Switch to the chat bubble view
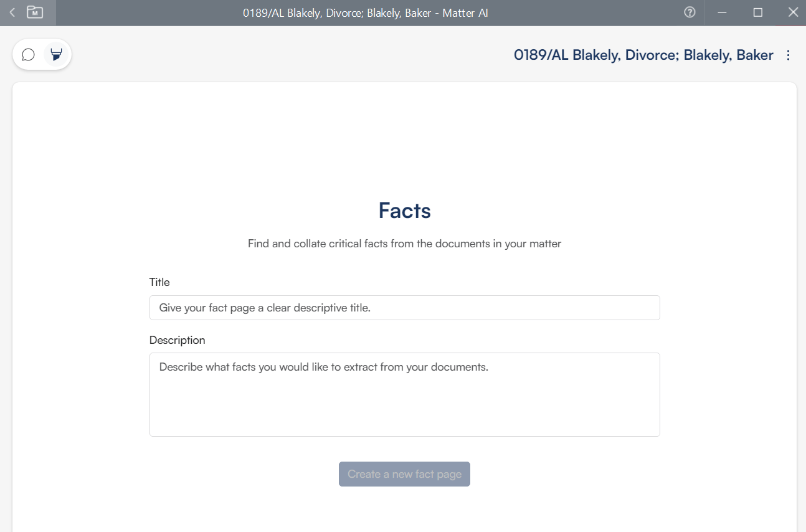Viewport: 806px width, 532px height. [x=28, y=55]
